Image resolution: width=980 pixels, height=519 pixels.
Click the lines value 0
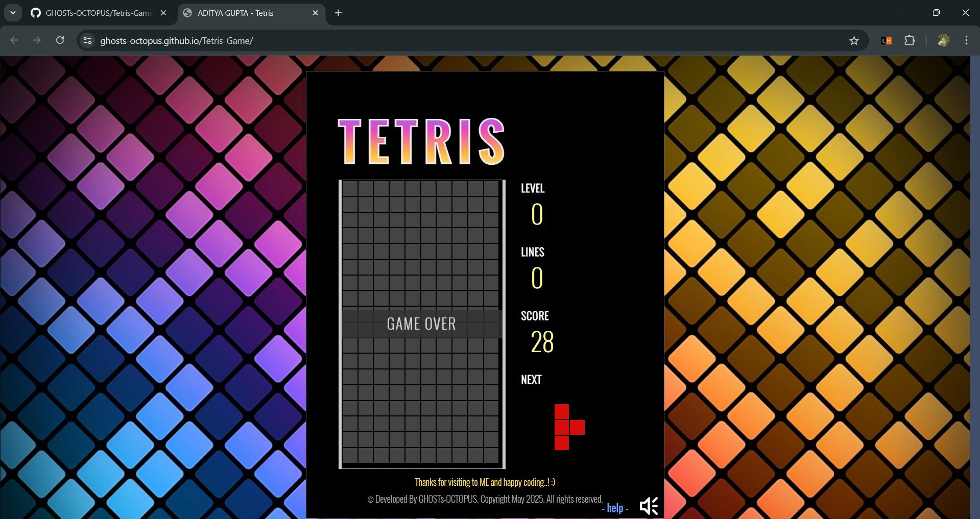click(537, 278)
